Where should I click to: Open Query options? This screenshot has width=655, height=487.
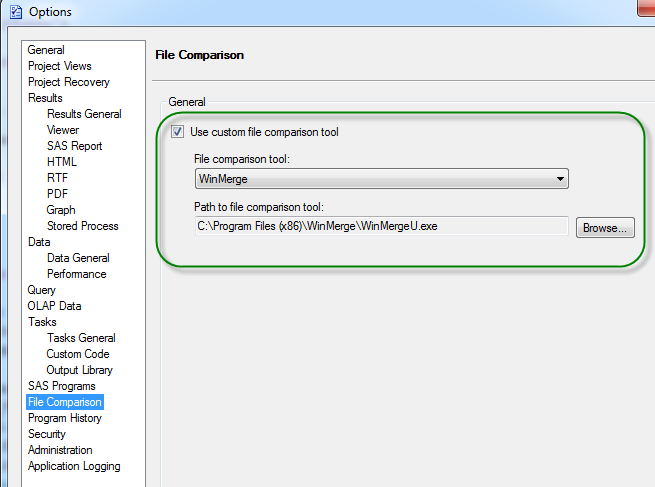coord(41,290)
